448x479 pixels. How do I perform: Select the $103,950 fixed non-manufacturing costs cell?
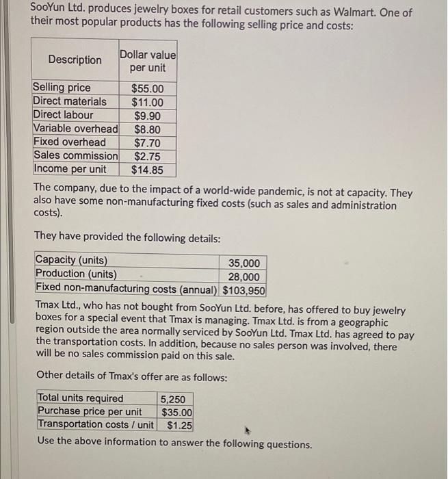click(x=243, y=290)
